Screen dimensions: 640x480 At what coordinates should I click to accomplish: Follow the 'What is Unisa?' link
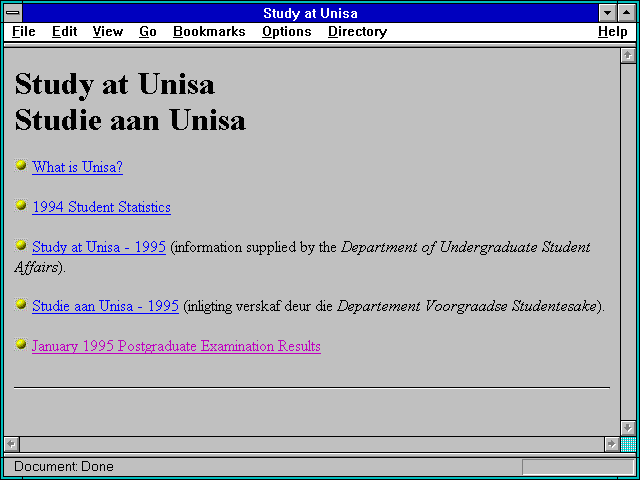click(78, 167)
